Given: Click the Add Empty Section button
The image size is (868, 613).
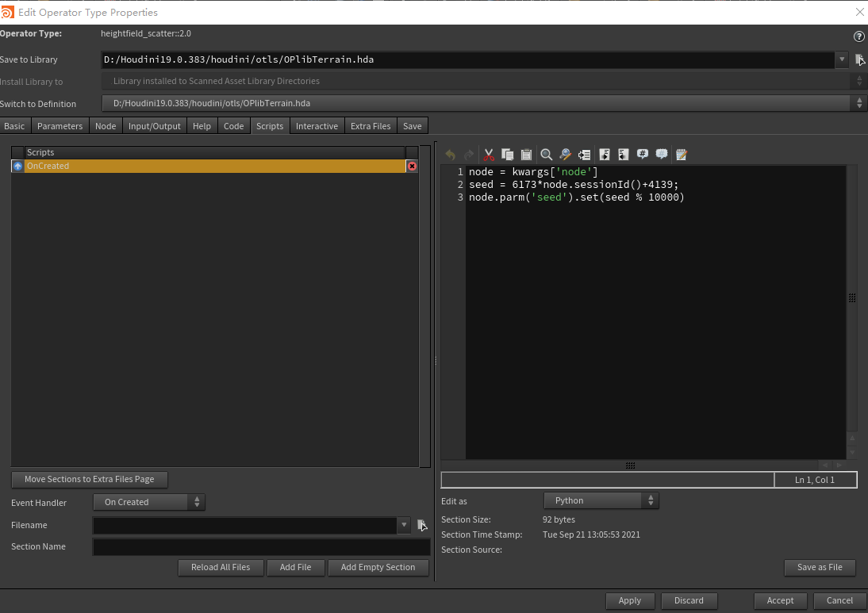Looking at the screenshot, I should (x=378, y=567).
